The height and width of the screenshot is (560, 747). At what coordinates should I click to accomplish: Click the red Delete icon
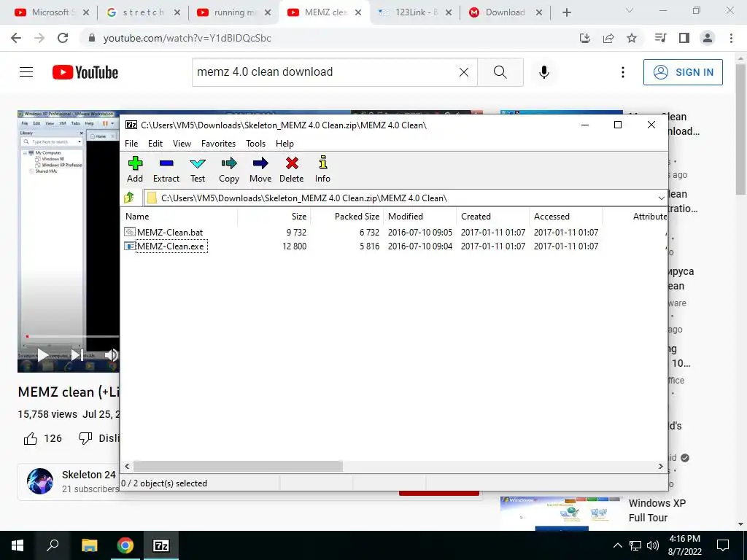point(292,169)
